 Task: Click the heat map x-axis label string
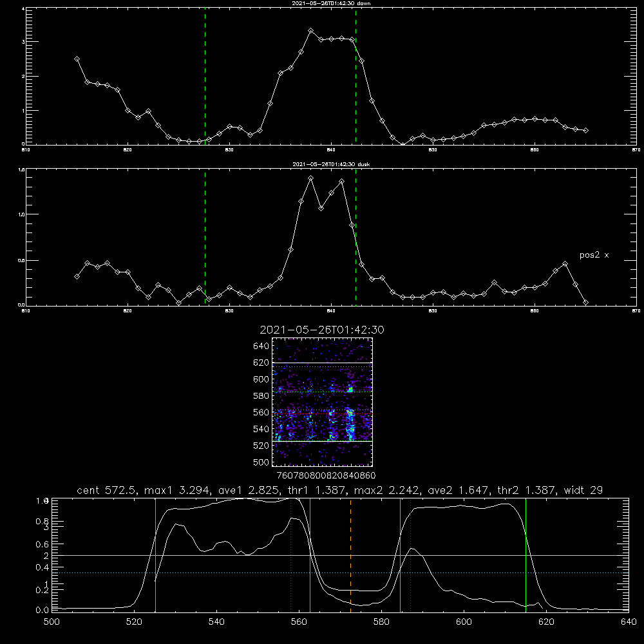point(326,475)
